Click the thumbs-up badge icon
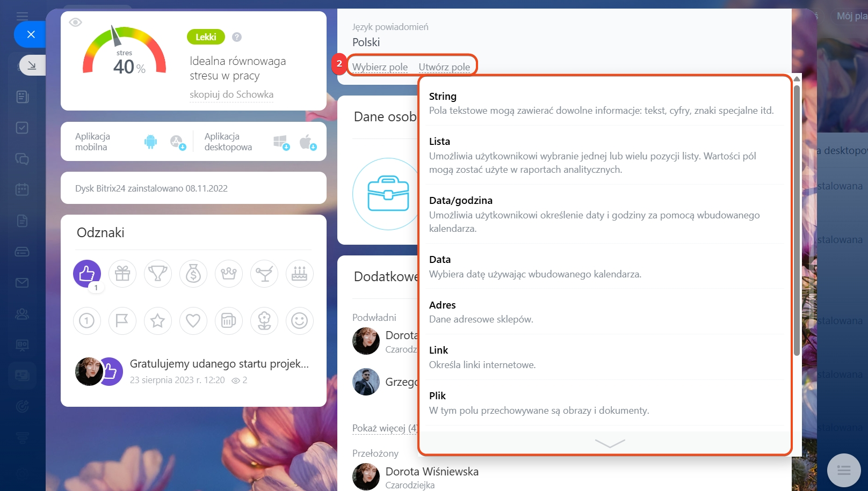This screenshot has height=491, width=868. point(87,274)
